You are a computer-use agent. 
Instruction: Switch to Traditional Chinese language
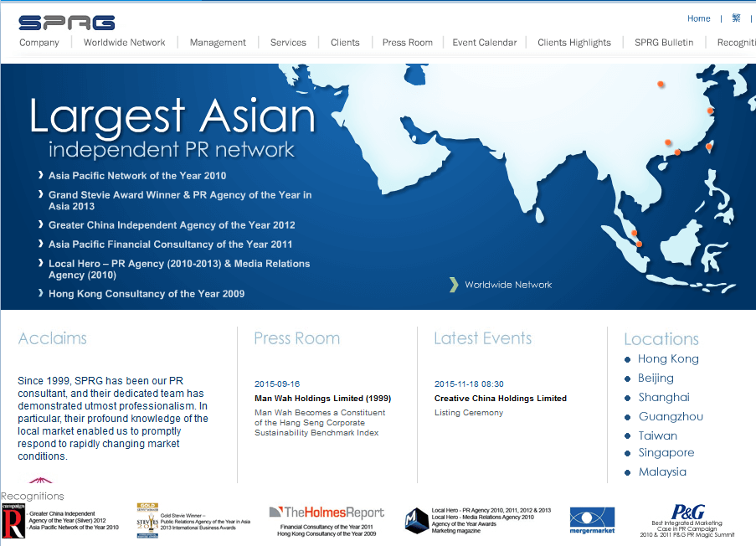[736, 18]
